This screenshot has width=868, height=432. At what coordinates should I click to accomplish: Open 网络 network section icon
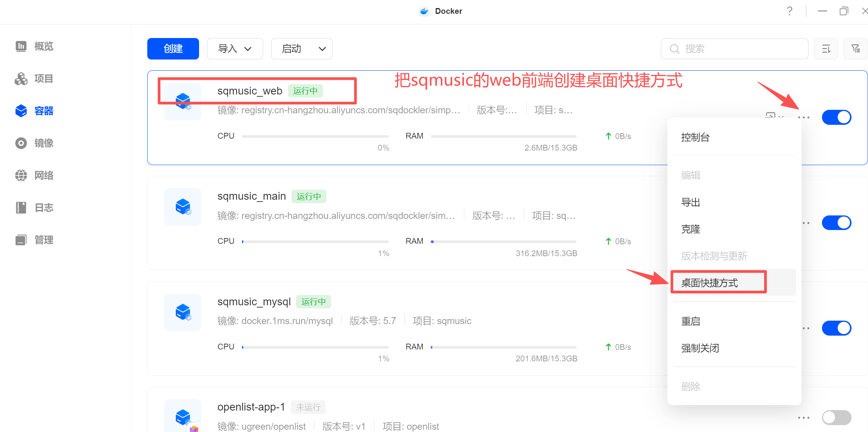coord(21,175)
